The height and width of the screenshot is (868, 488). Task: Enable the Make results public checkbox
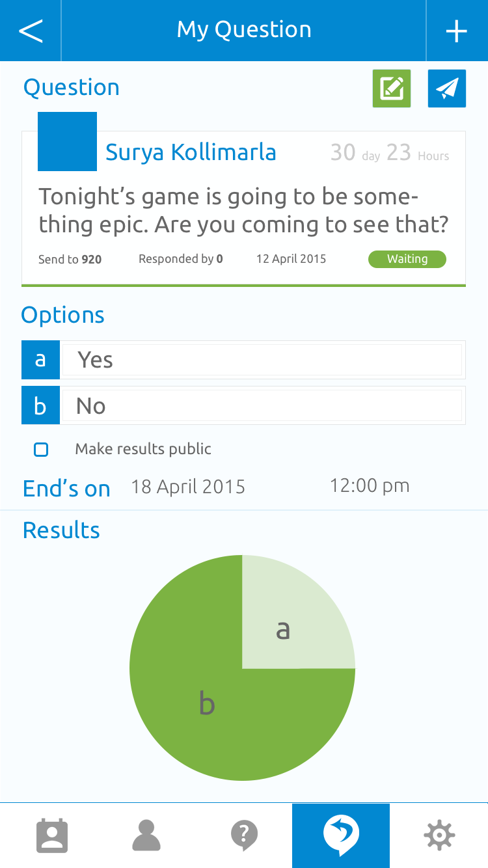pos(41,449)
